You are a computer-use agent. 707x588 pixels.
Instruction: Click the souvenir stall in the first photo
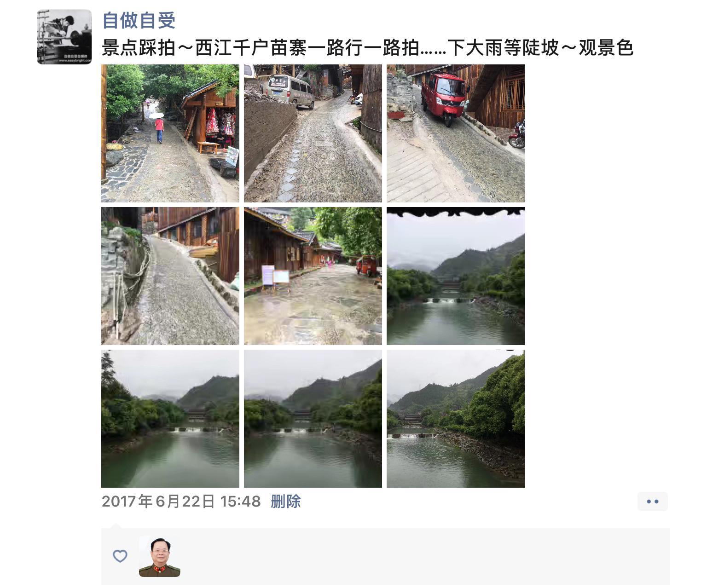tap(212, 120)
